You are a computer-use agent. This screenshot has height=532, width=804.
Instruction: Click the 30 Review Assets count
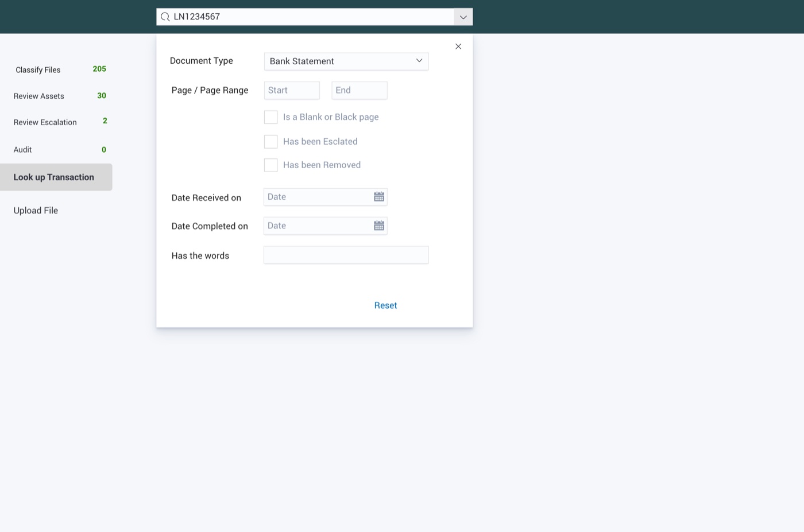tap(102, 96)
